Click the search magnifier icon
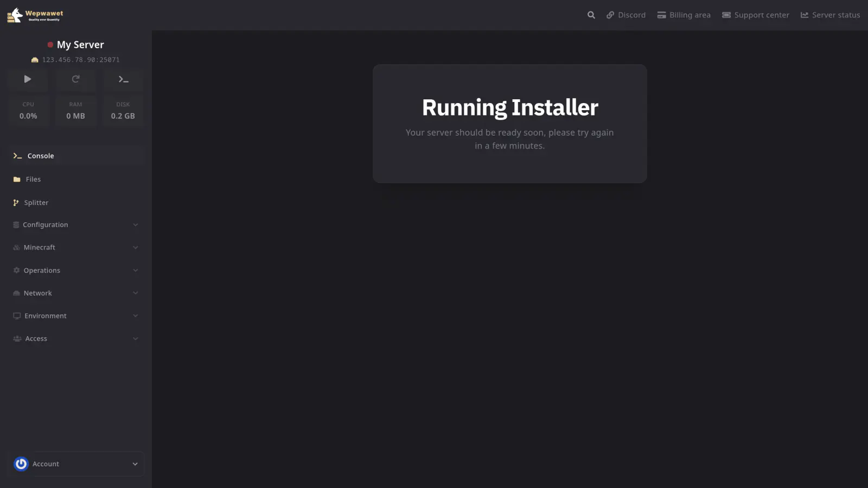 [591, 15]
